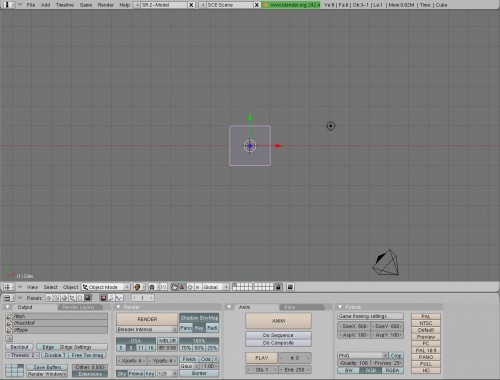This screenshot has width=500, height=380.
Task: Select the Anim/playback sub-context icon
Action: click(x=111, y=298)
